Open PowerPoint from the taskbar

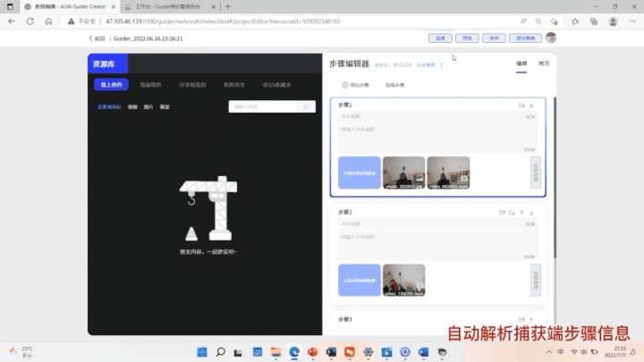tap(312, 352)
